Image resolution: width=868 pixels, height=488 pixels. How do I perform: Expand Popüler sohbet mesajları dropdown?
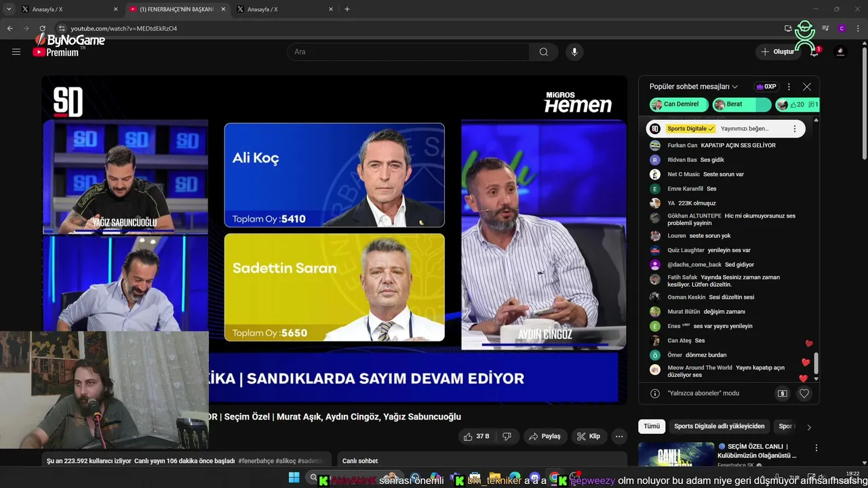(x=694, y=87)
